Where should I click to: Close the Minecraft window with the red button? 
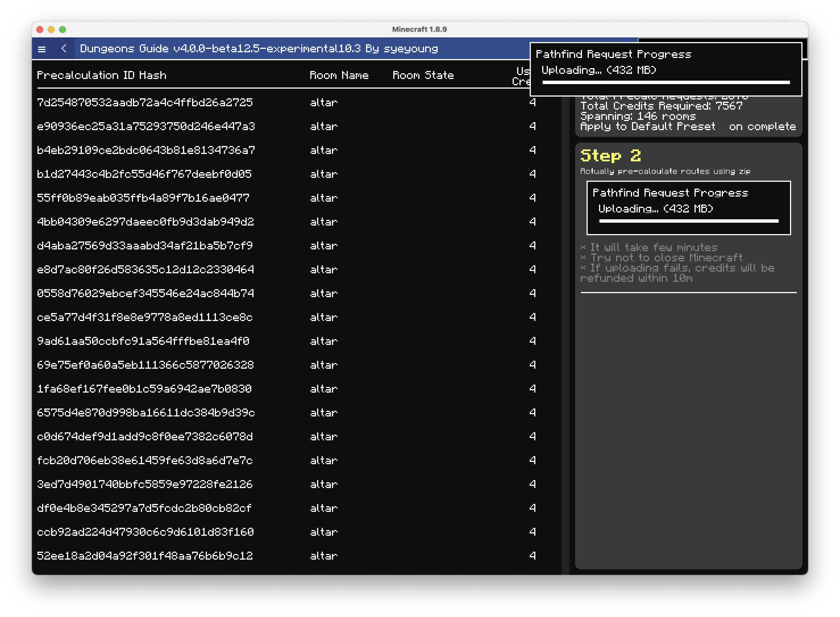click(40, 30)
